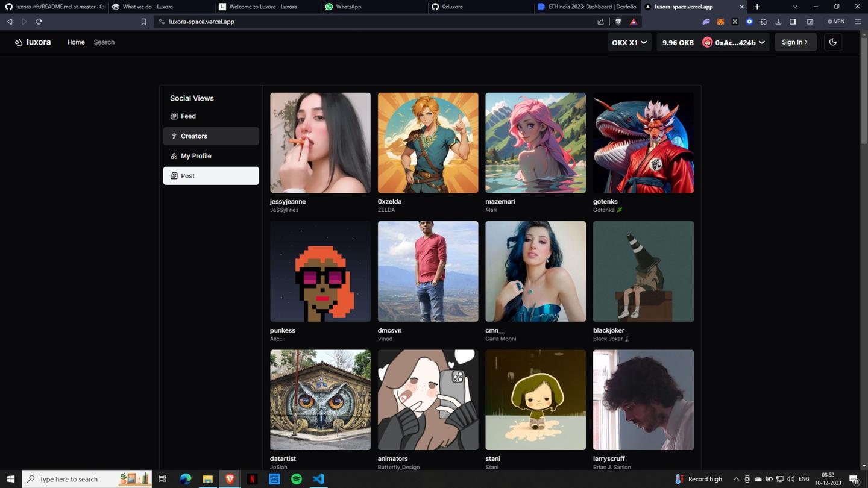Open gotenks creator image
Image resolution: width=868 pixels, height=488 pixels.
point(643,143)
